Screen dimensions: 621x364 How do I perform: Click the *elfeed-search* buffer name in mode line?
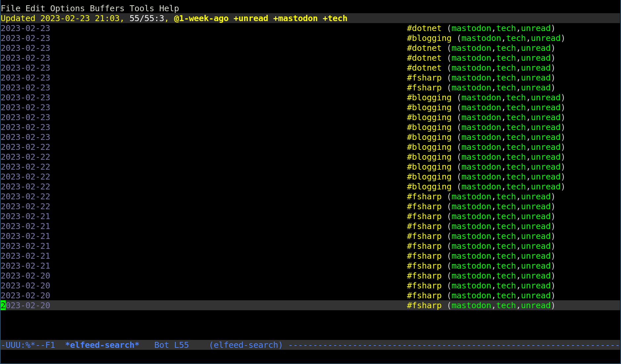click(x=102, y=345)
